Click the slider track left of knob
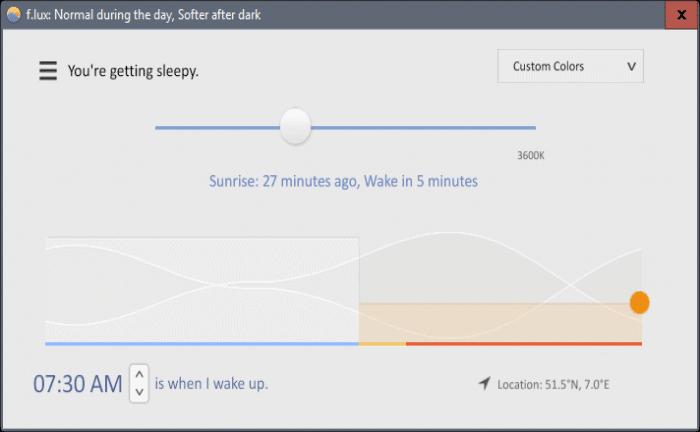The image size is (700, 432). 217,128
